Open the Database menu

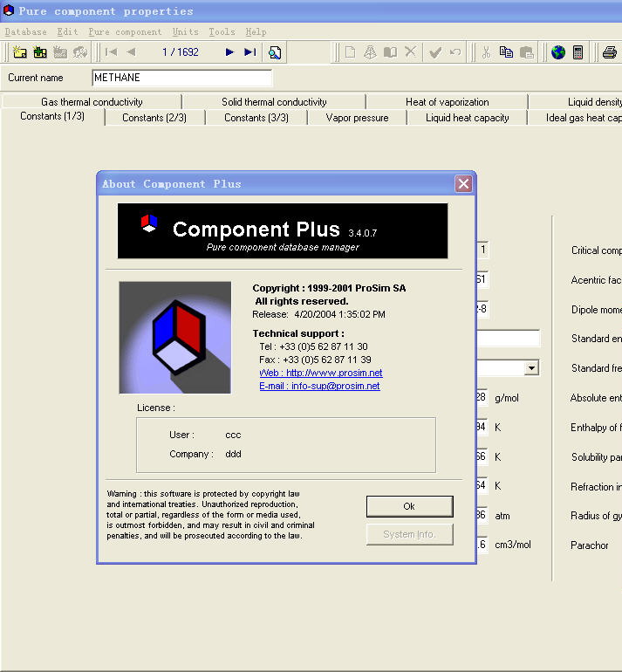click(x=25, y=31)
